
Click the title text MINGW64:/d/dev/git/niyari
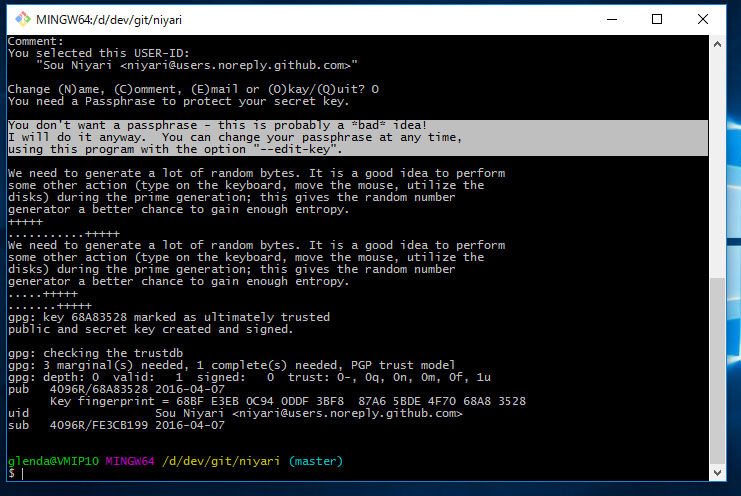(109, 20)
